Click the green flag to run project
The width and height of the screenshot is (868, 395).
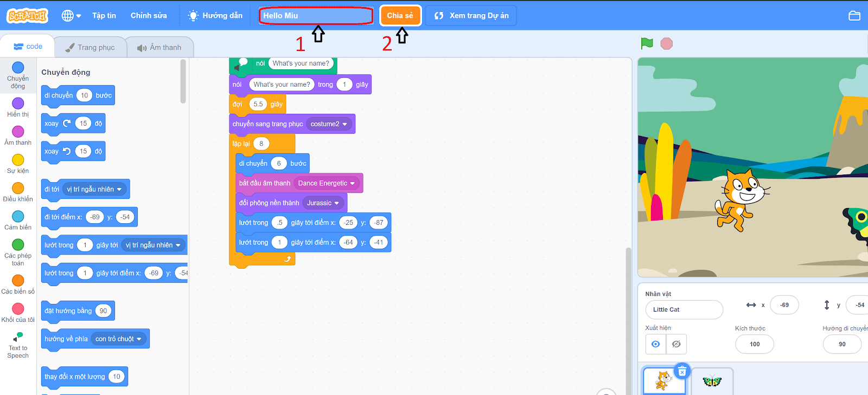pyautogui.click(x=647, y=43)
